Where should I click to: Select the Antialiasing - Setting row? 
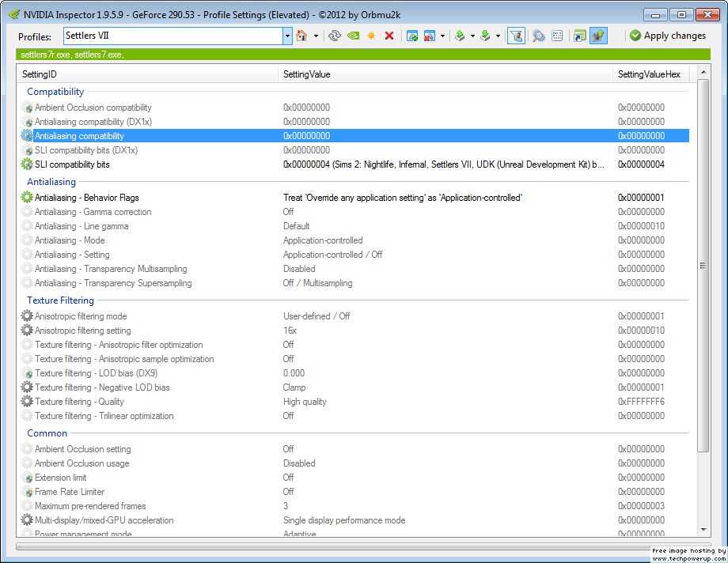(x=354, y=255)
